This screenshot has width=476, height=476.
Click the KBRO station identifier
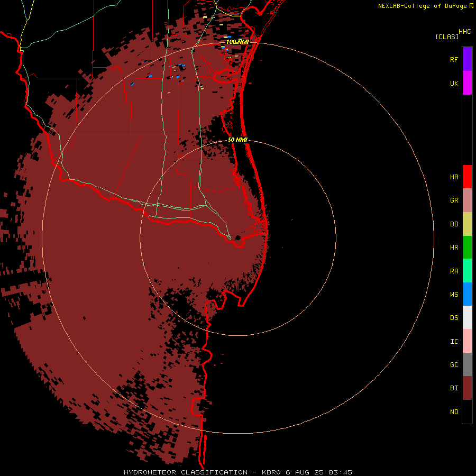pos(271,472)
